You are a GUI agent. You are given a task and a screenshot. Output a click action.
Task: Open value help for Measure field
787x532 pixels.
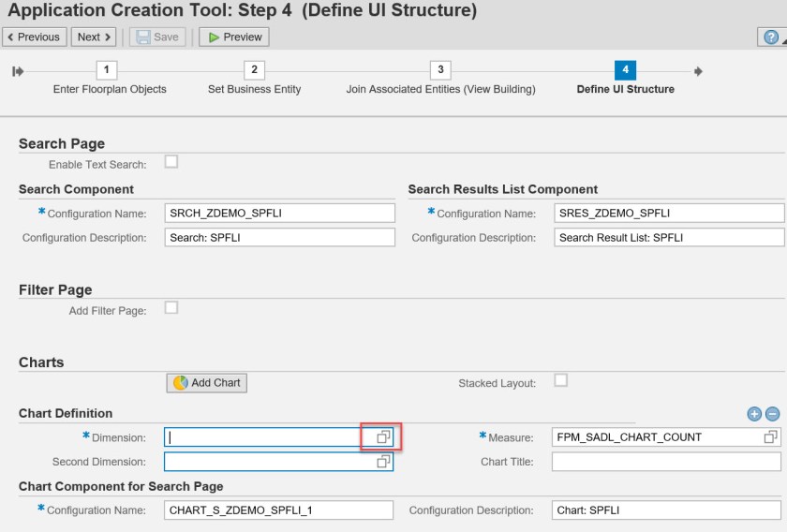click(770, 436)
